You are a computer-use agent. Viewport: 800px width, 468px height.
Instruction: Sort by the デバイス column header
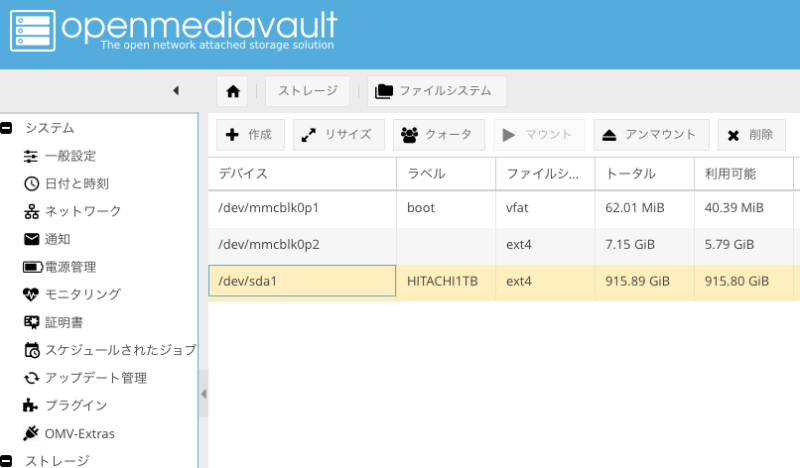pyautogui.click(x=302, y=174)
